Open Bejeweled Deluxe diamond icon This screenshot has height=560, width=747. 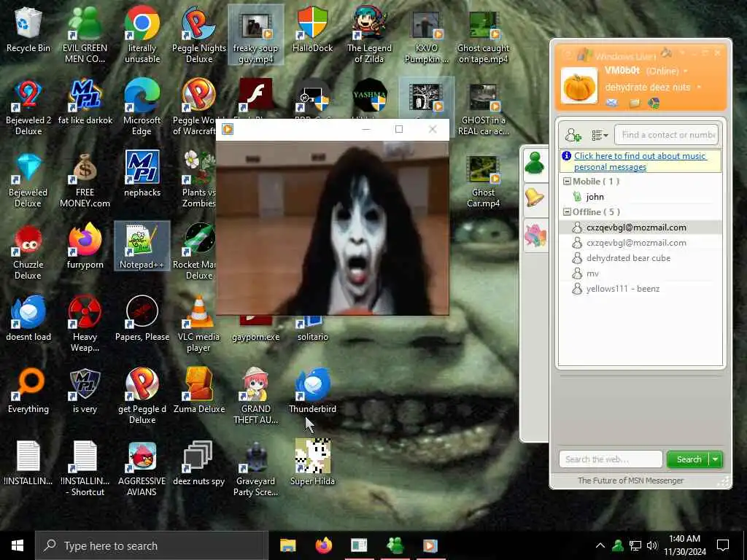(x=28, y=179)
